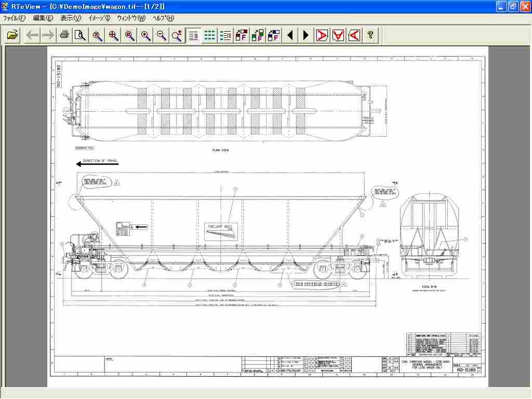Switch to the detailed list view icon
Screen dimensions: 532x399
click(225, 35)
